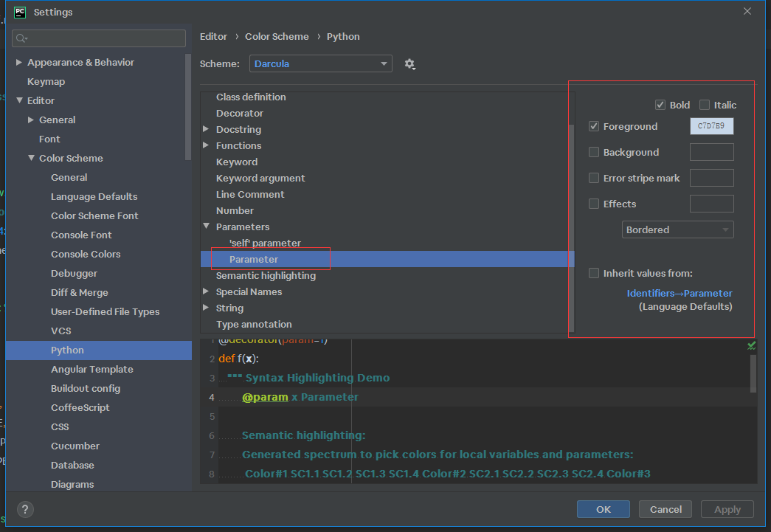Select Angular Template in sidebar

point(92,369)
